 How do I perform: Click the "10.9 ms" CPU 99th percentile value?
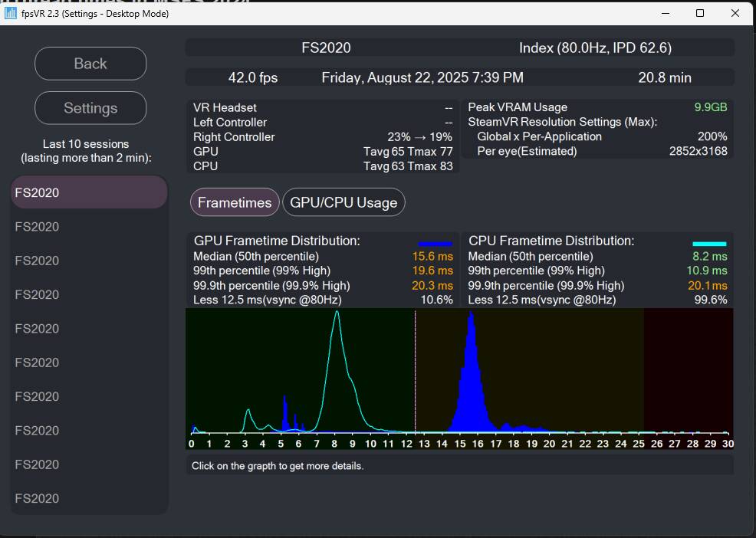click(x=707, y=271)
